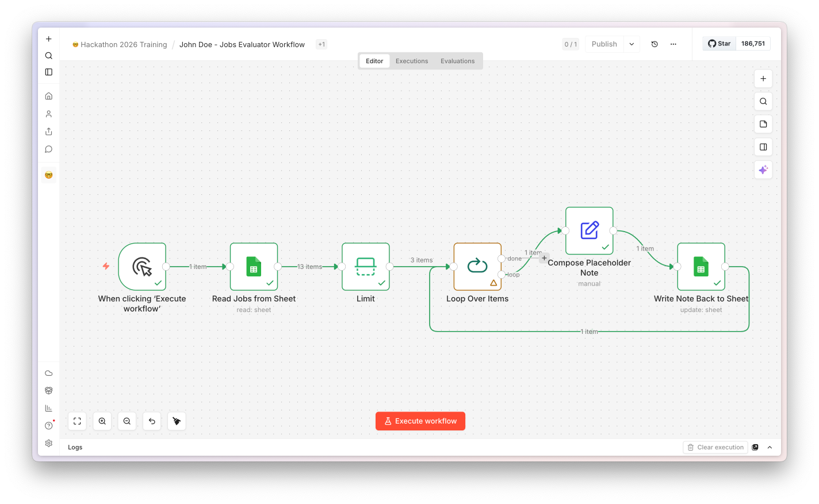This screenshot has width=819, height=504.
Task: Open the three-dot workflow options menu
Action: point(673,44)
